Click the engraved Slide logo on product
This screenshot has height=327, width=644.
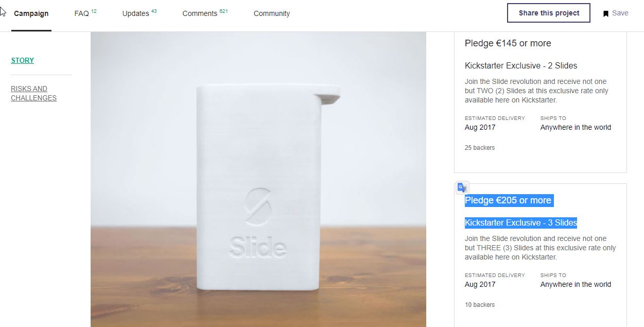coord(258,223)
